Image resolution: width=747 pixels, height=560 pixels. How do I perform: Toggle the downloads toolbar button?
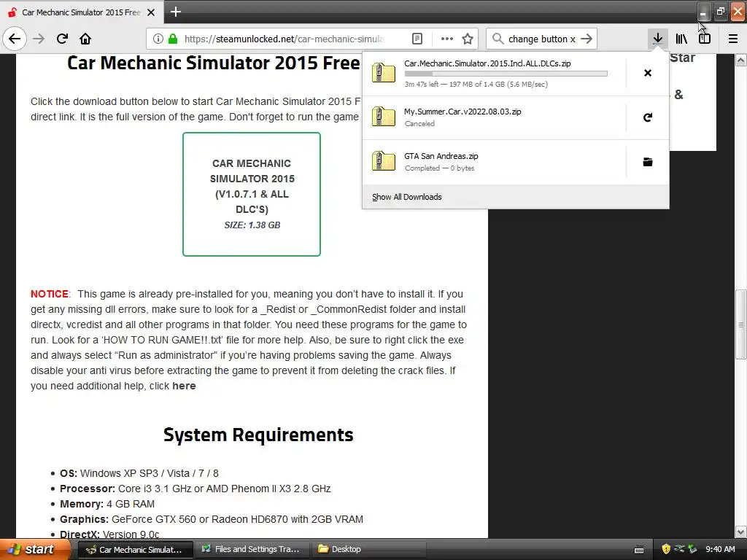657,39
